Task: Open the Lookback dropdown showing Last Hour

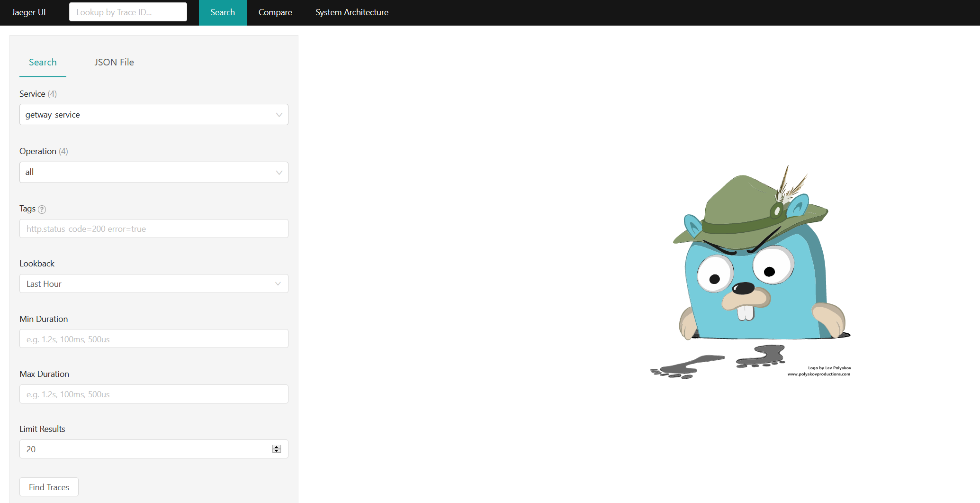Action: (154, 284)
